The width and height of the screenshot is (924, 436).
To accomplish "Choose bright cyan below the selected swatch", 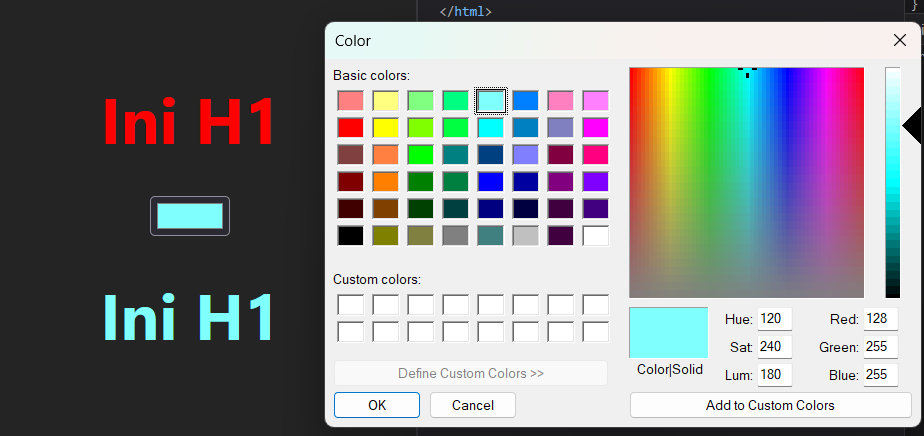I will pyautogui.click(x=491, y=128).
